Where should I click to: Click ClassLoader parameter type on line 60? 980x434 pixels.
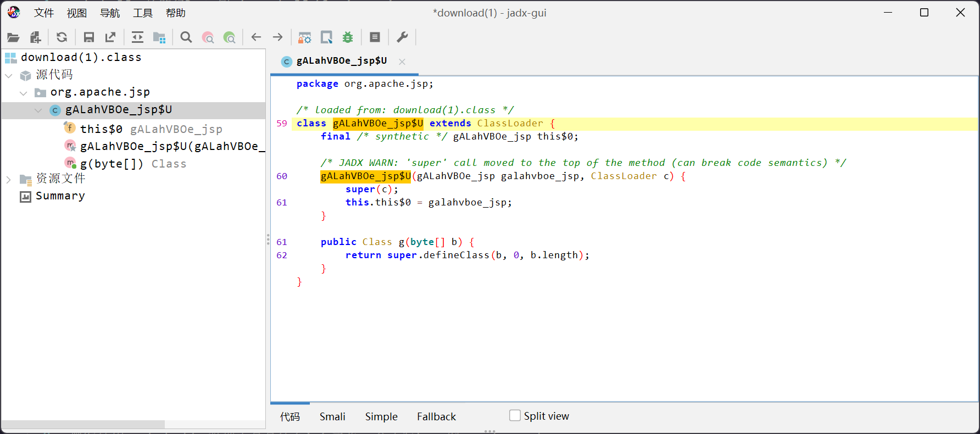click(x=623, y=176)
